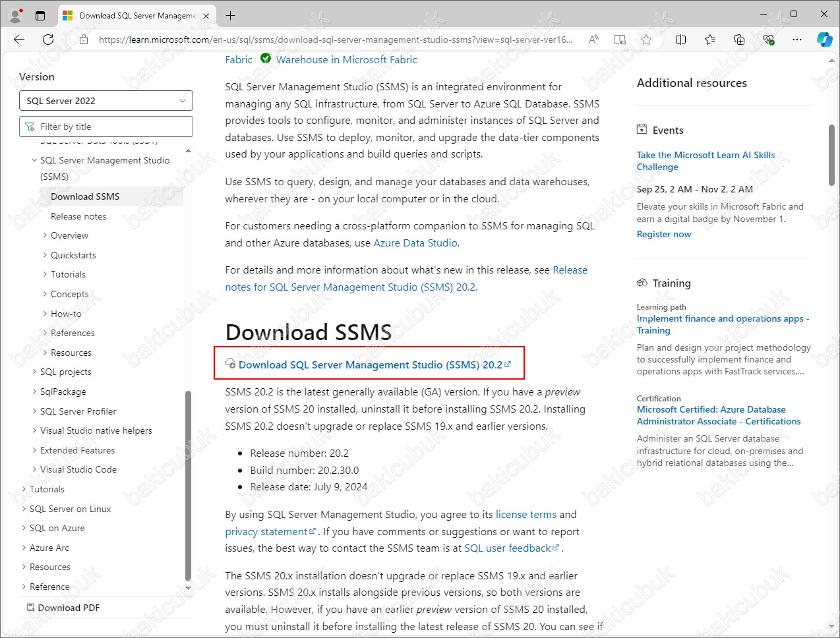Image resolution: width=840 pixels, height=638 pixels.
Task: Expand Visual Studio native helpers node
Action: coord(34,430)
